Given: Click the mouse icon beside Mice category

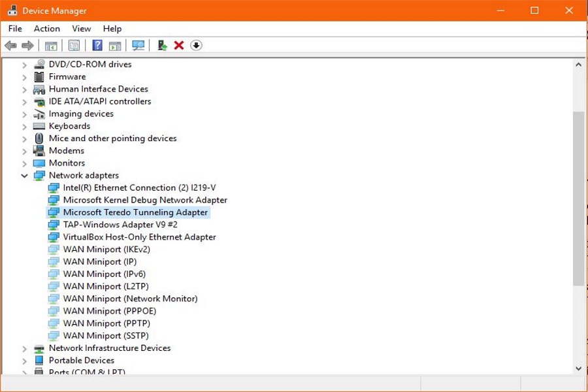Looking at the screenshot, I should pos(39,139).
